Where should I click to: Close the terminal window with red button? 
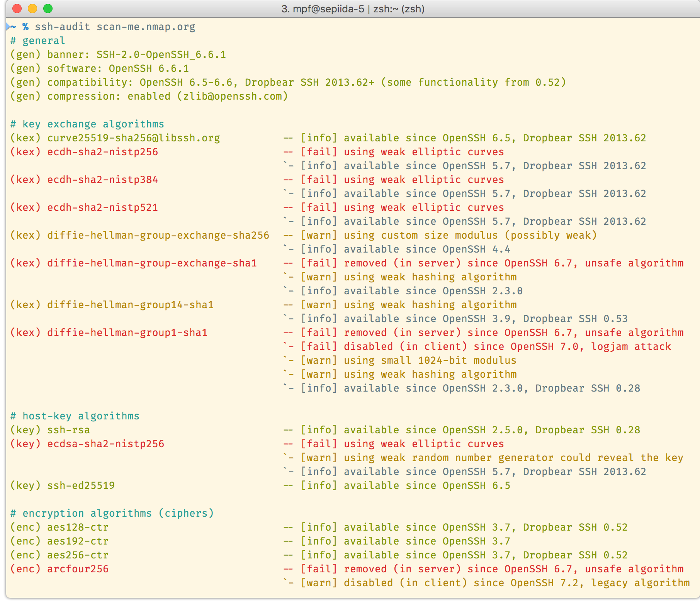point(17,8)
